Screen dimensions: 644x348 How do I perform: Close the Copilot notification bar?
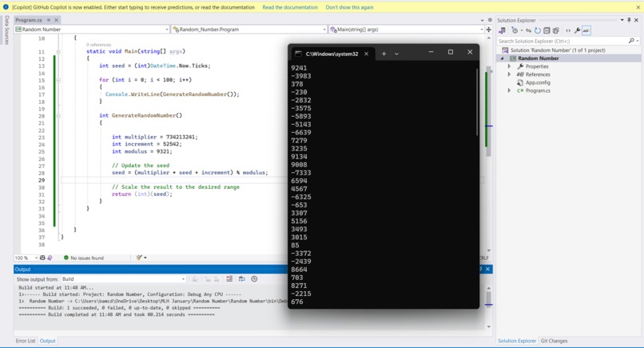(x=638, y=7)
